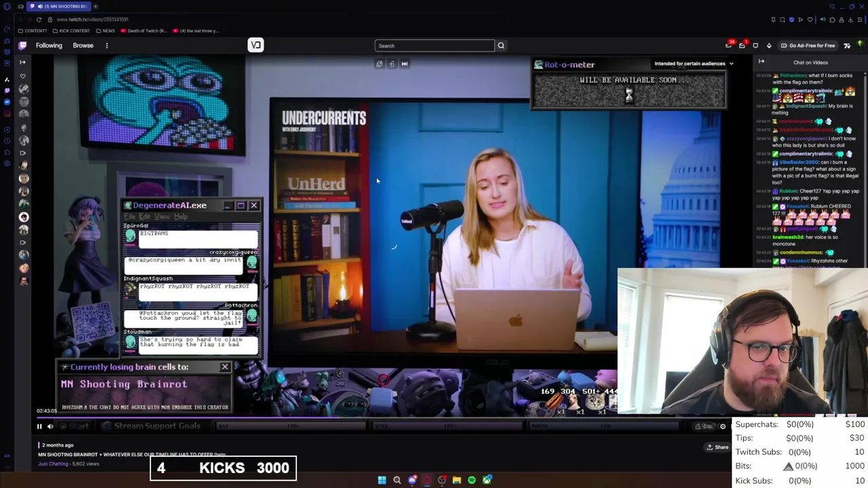Open CONTENT? bookmarks folder
Screen dimensions: 868x488
tap(32, 30)
